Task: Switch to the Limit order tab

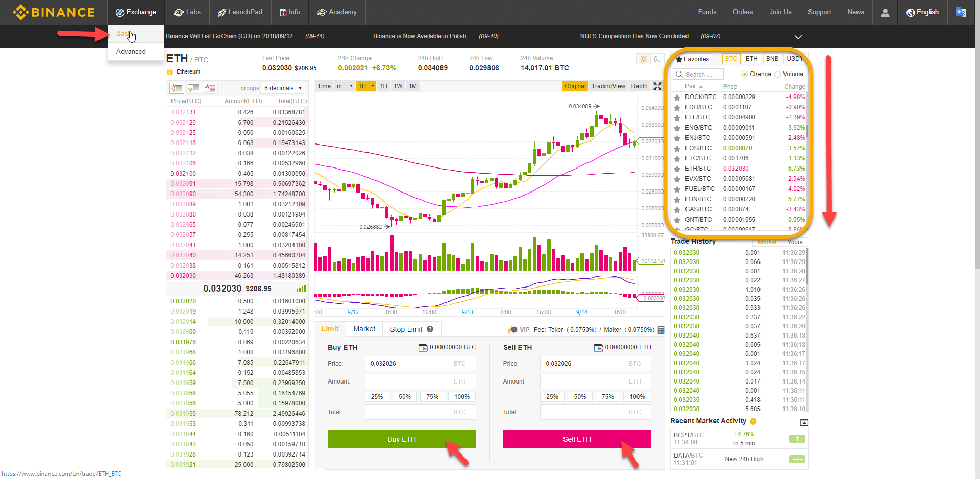Action: pos(330,329)
